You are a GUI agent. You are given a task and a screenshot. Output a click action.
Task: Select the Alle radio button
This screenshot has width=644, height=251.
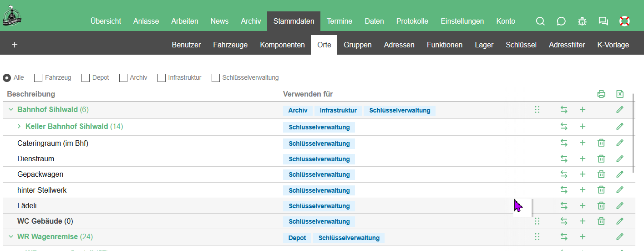click(x=7, y=78)
